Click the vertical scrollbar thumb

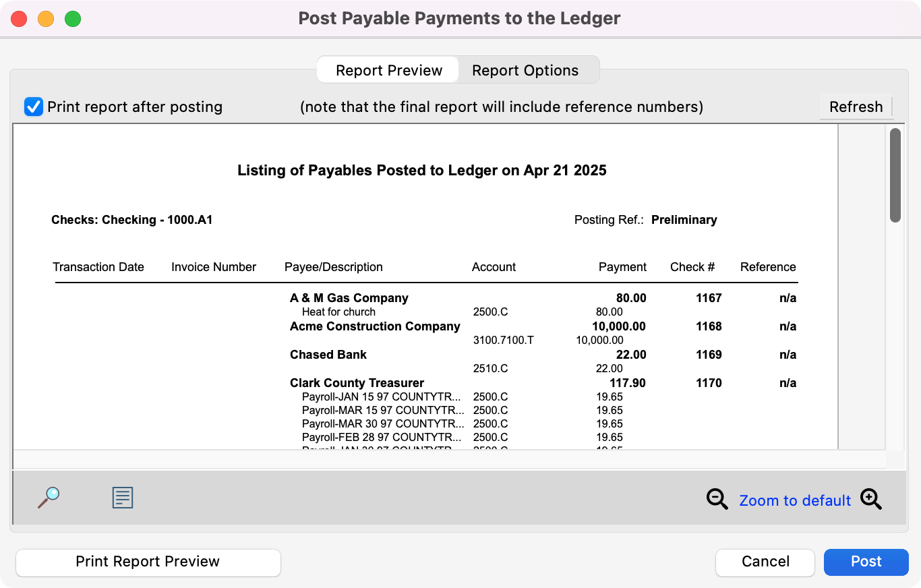895,175
